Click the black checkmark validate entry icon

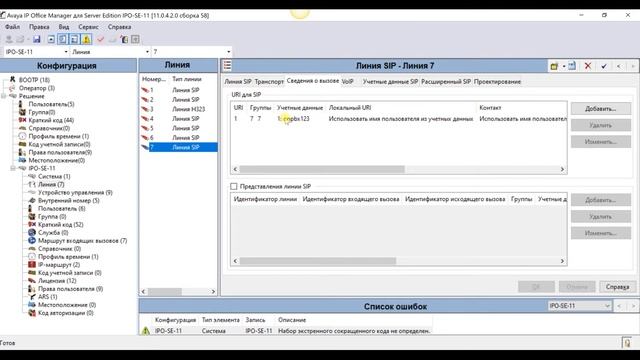[x=604, y=66]
